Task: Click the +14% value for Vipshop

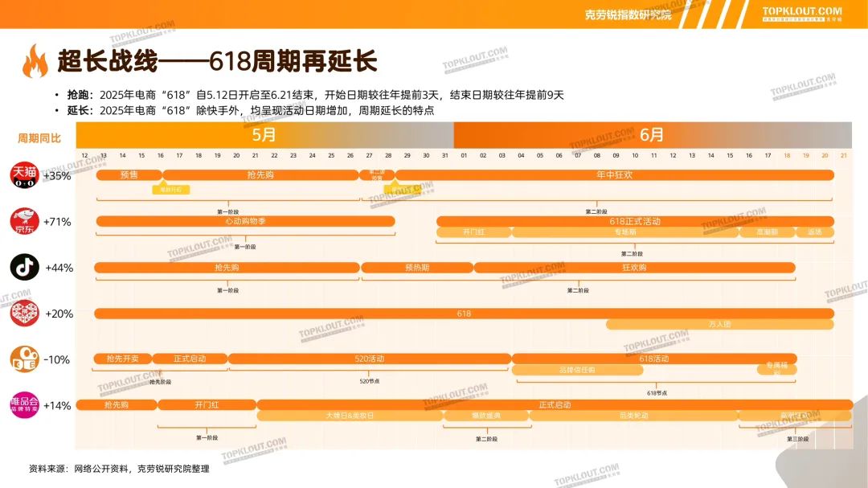Action: 57,406
